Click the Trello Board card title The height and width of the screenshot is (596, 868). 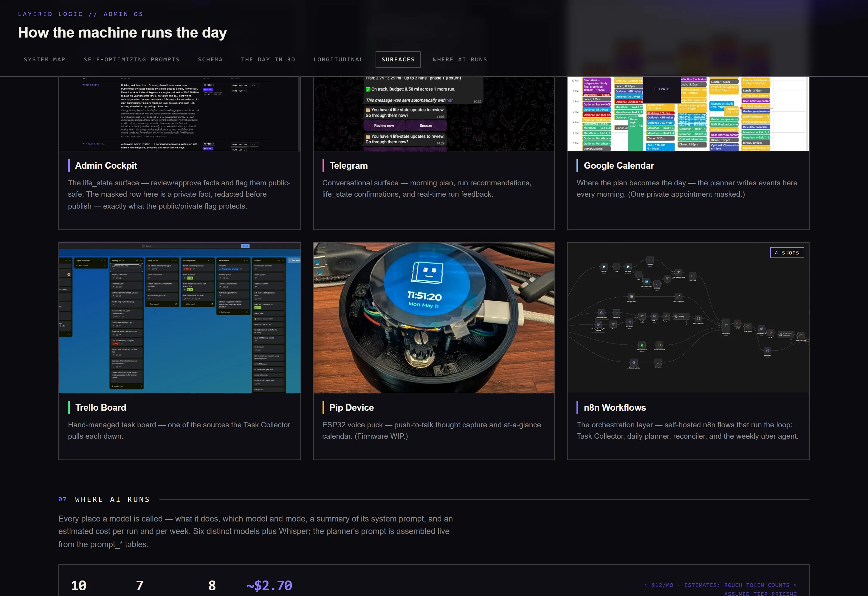pyautogui.click(x=100, y=407)
